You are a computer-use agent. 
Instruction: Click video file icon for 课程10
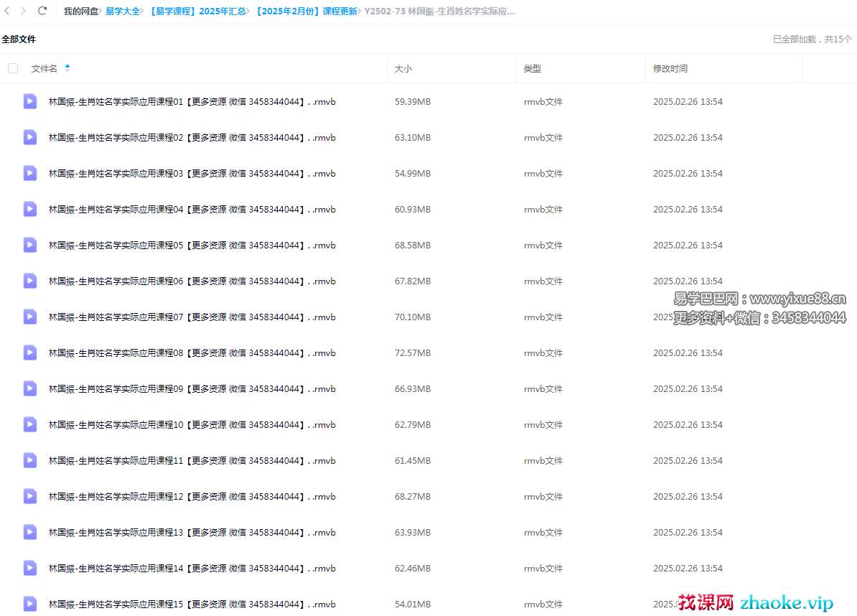click(30, 424)
